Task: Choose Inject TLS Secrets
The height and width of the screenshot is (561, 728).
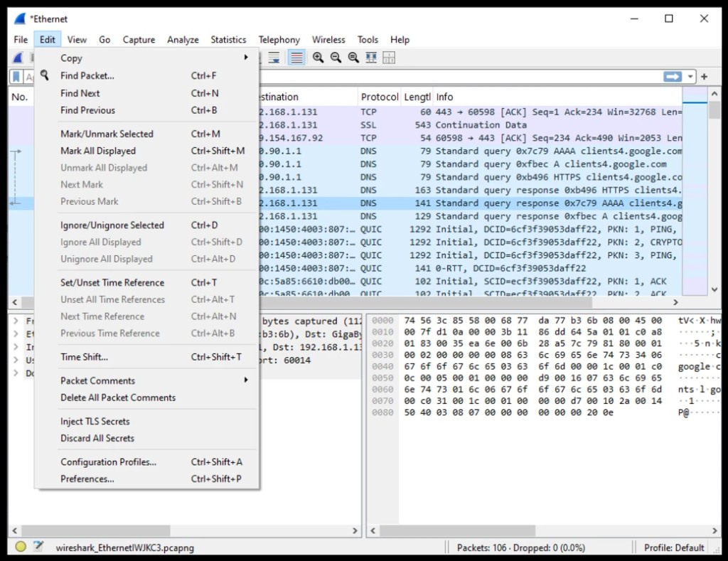Action: (x=146, y=421)
